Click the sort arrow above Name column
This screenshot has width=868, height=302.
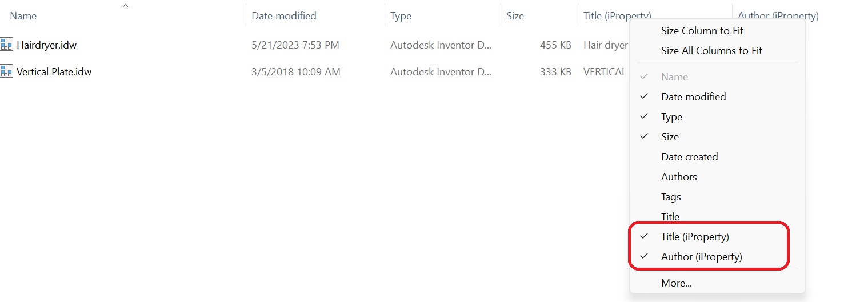click(126, 6)
